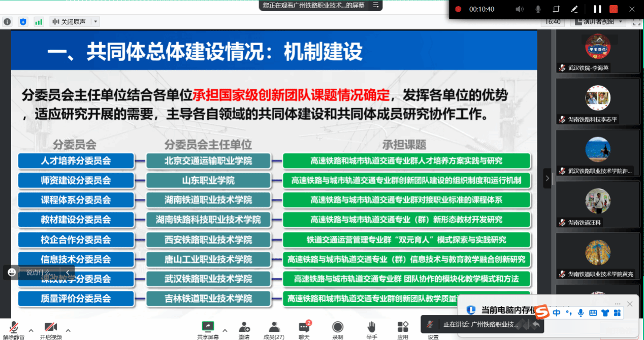Click the 共享屏幕 share screen icon
644x340 pixels.
208,329
